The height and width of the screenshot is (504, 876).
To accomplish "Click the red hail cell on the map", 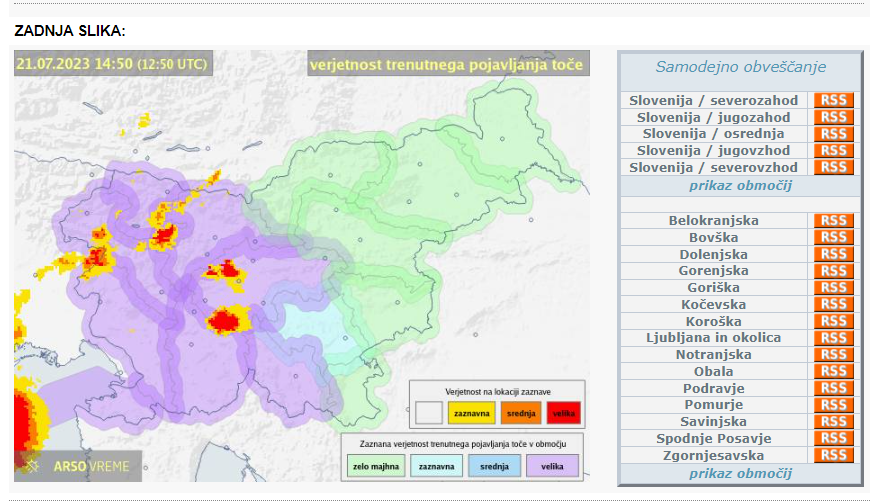I will 227,320.
